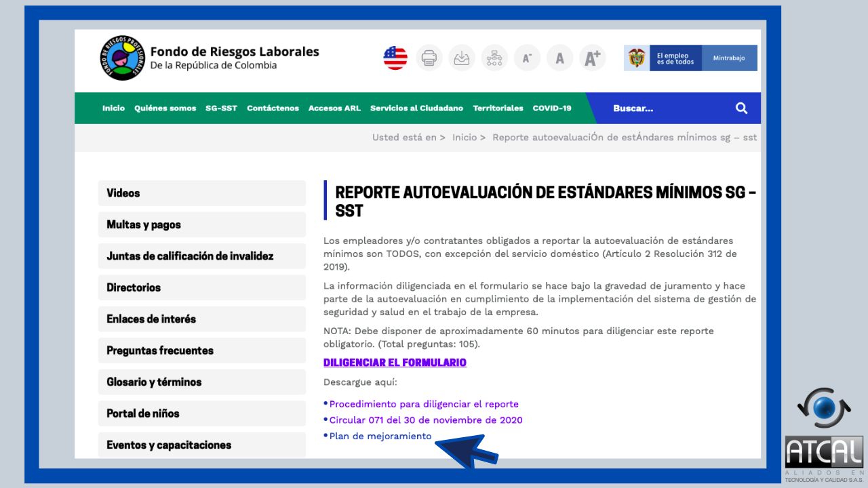Open the SG-SST menu item
The image size is (868, 488).
(x=221, y=108)
